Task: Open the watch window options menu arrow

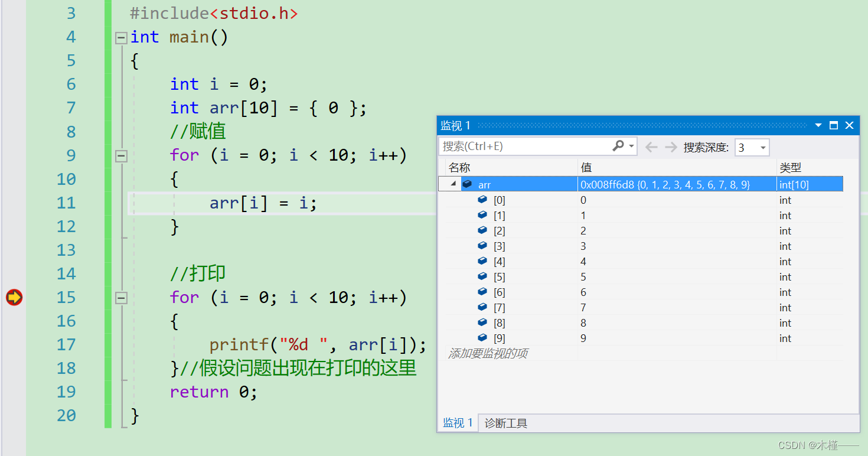Action: click(818, 125)
